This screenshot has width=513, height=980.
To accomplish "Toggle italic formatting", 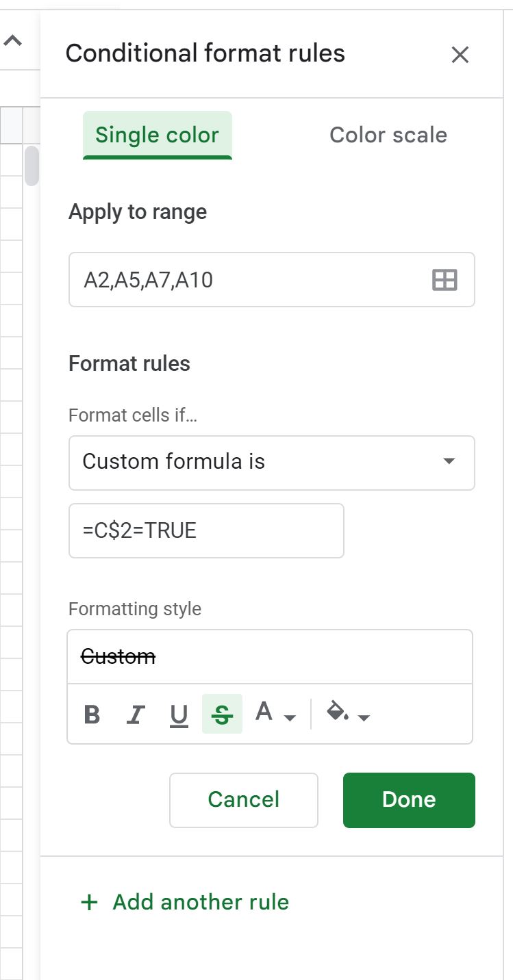I will coord(136,715).
